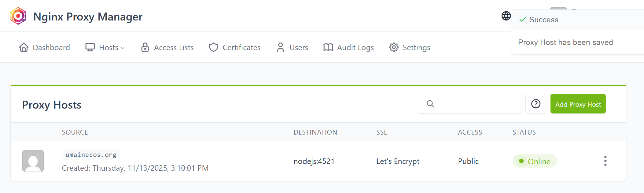Go to Dashboard in the navigation
The width and height of the screenshot is (644, 193).
tap(44, 47)
